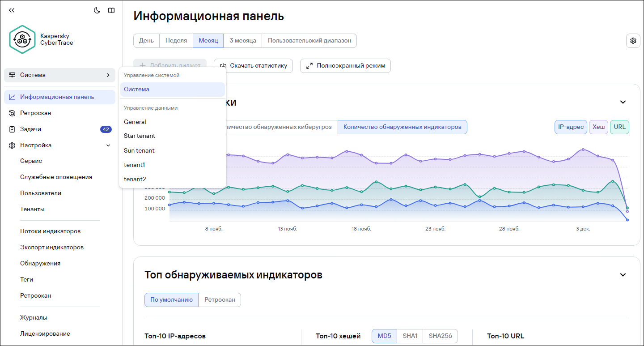
Task: Toggle dark mode moon icon
Action: coord(97,10)
